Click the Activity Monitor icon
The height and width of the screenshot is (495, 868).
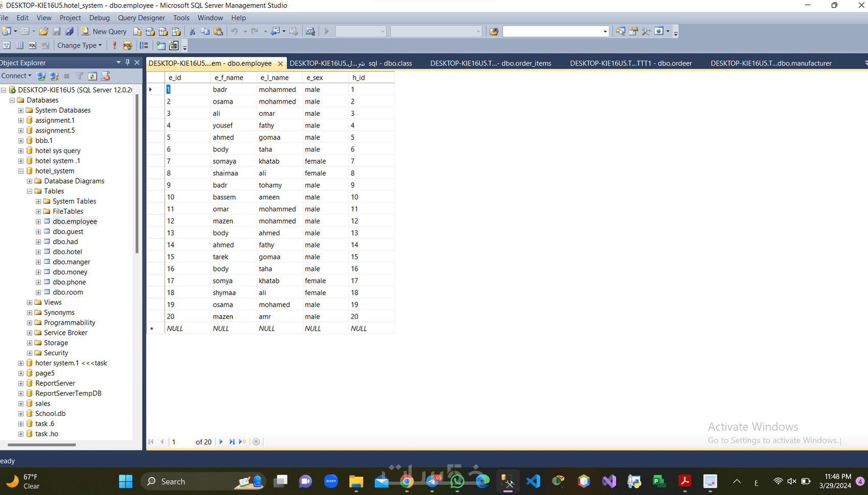(x=310, y=32)
